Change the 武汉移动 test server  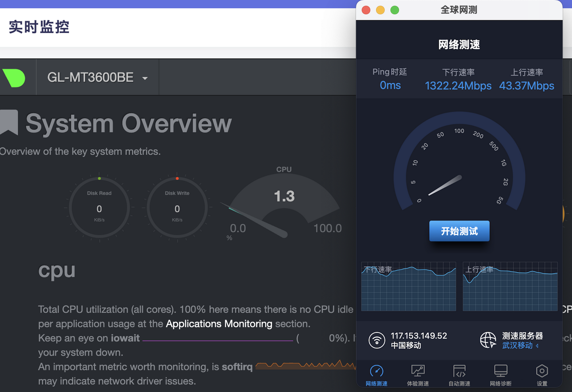click(520, 346)
